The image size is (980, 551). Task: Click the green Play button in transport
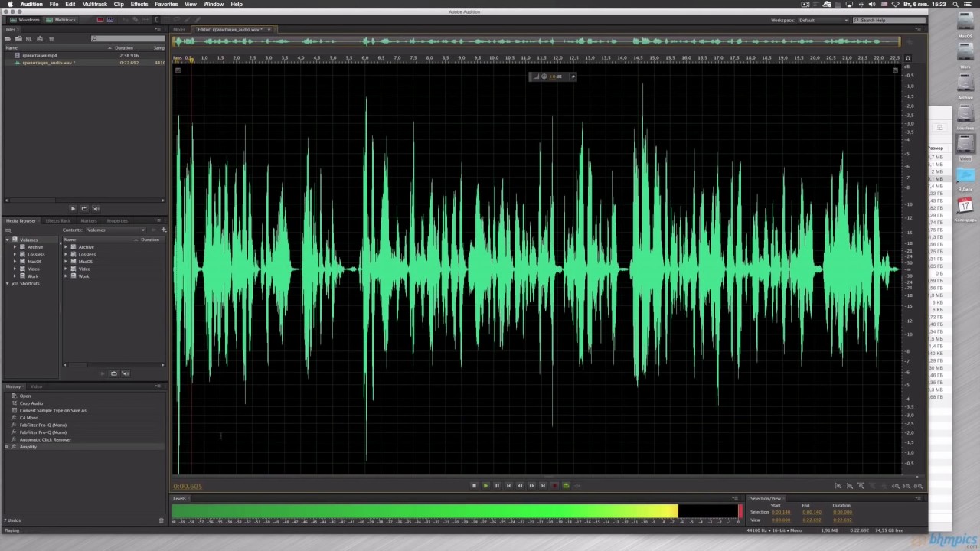[x=485, y=485]
